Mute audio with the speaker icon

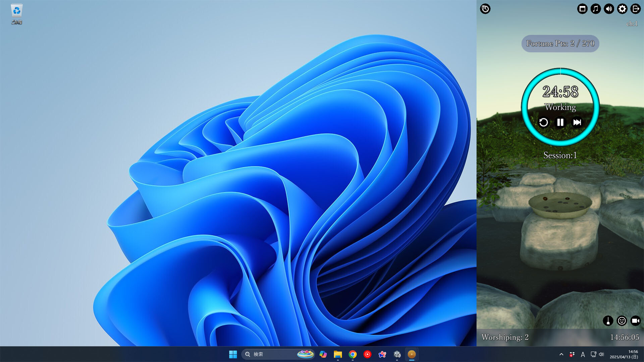608,9
